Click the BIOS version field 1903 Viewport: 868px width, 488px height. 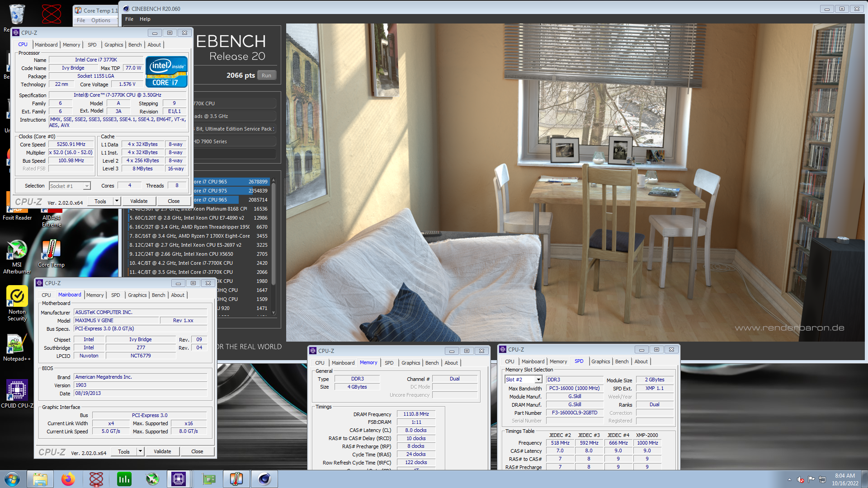[141, 385]
